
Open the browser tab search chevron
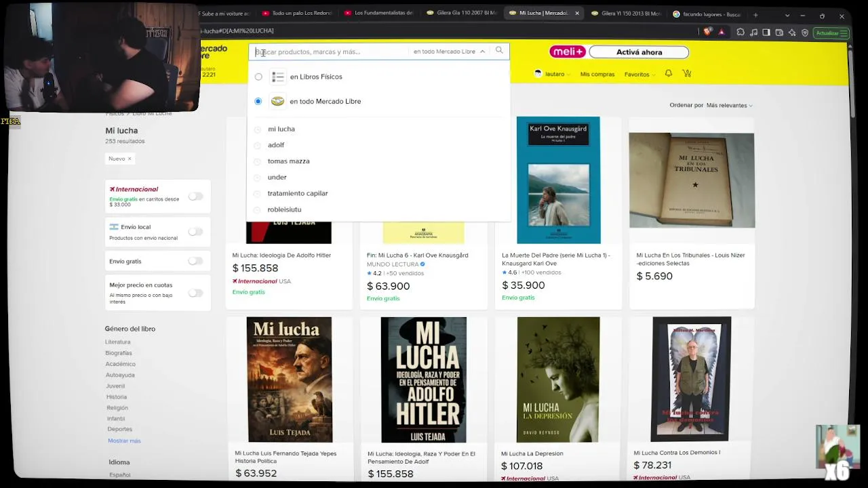pyautogui.click(x=787, y=15)
